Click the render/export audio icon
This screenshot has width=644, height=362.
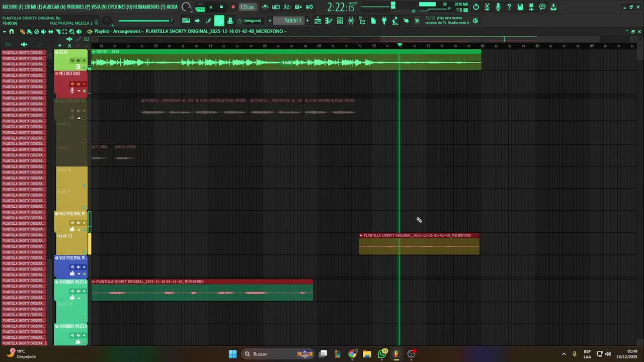click(531, 7)
